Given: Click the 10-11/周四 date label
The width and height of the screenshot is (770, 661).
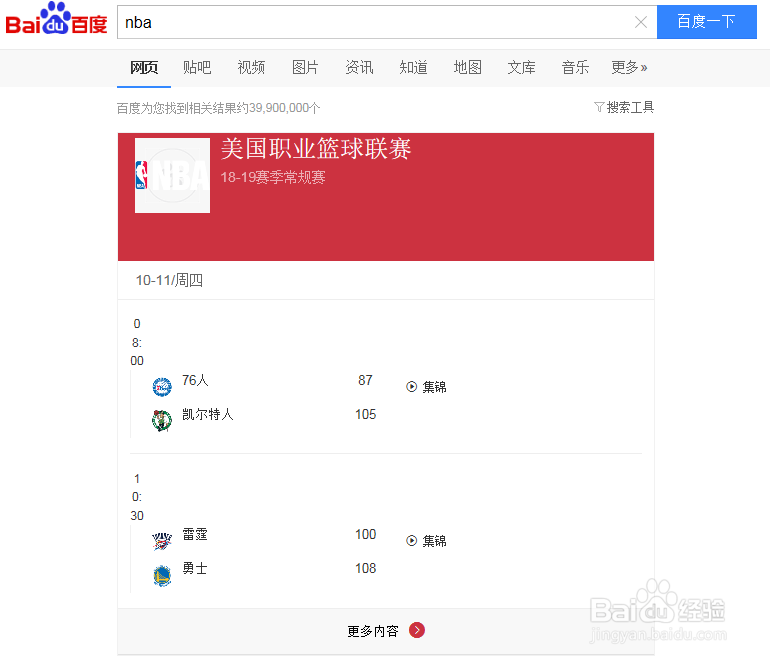Looking at the screenshot, I should pos(169,280).
